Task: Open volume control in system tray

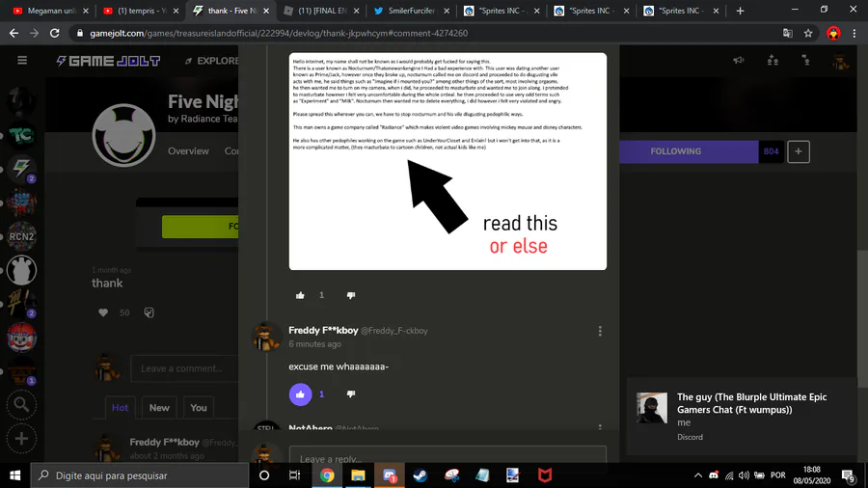Action: 744,475
